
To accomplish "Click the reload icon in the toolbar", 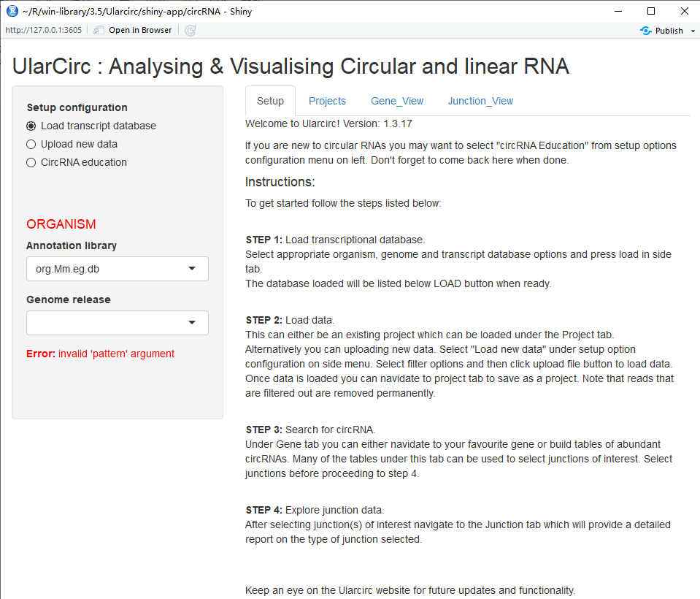I will pyautogui.click(x=191, y=30).
